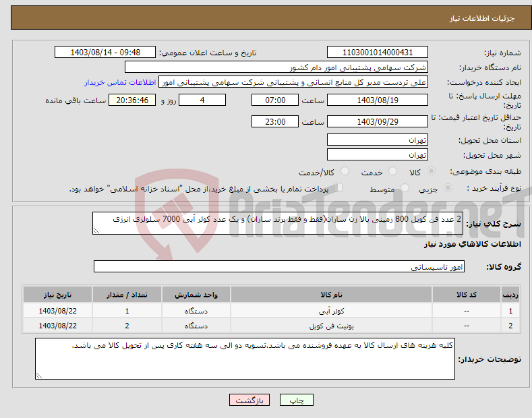The image size is (532, 418).
Task: Click the remaining time field 20:36:46
Action: click(132, 100)
